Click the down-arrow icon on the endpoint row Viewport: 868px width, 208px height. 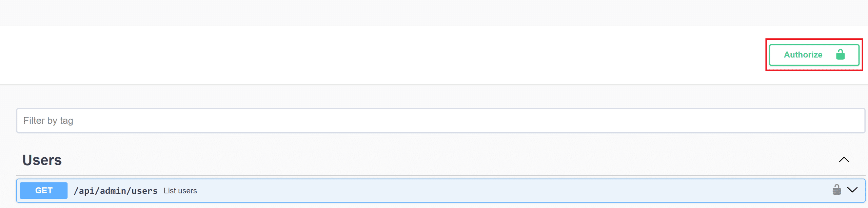(x=852, y=190)
